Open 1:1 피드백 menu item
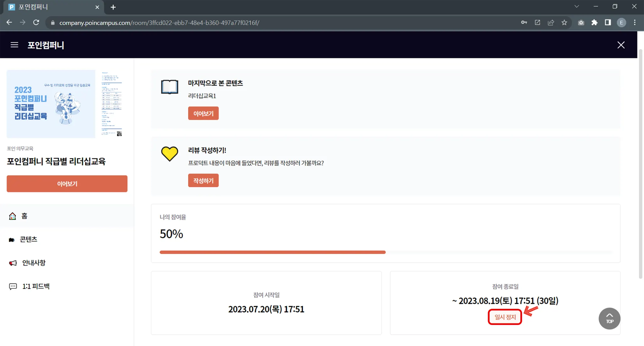Viewport: 644px width, 346px height. click(x=36, y=286)
